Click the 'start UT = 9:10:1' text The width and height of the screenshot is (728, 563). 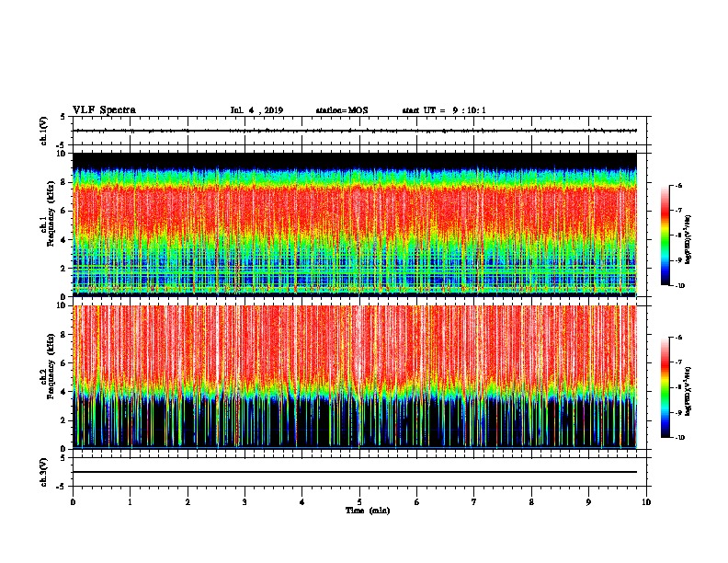(444, 110)
